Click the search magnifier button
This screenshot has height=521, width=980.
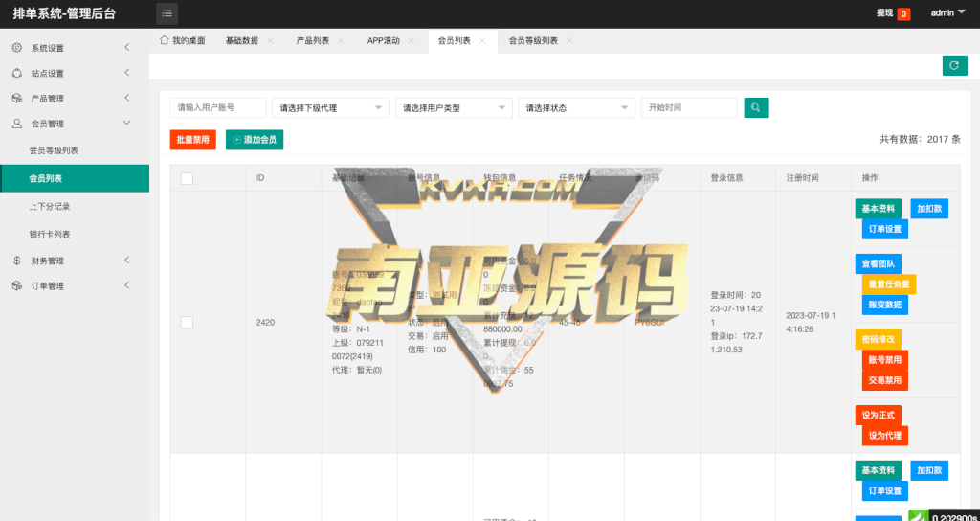point(756,107)
